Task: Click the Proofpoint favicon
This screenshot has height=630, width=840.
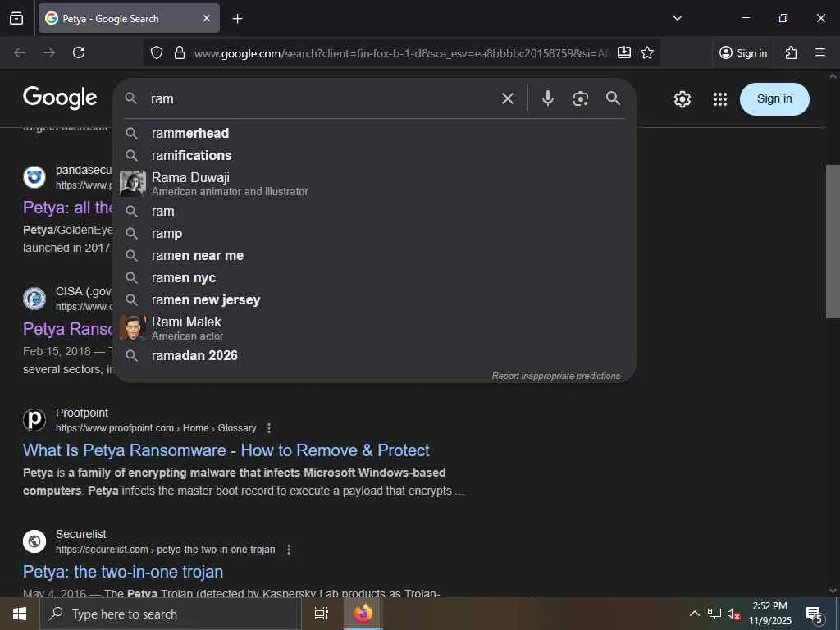Action: click(x=34, y=420)
